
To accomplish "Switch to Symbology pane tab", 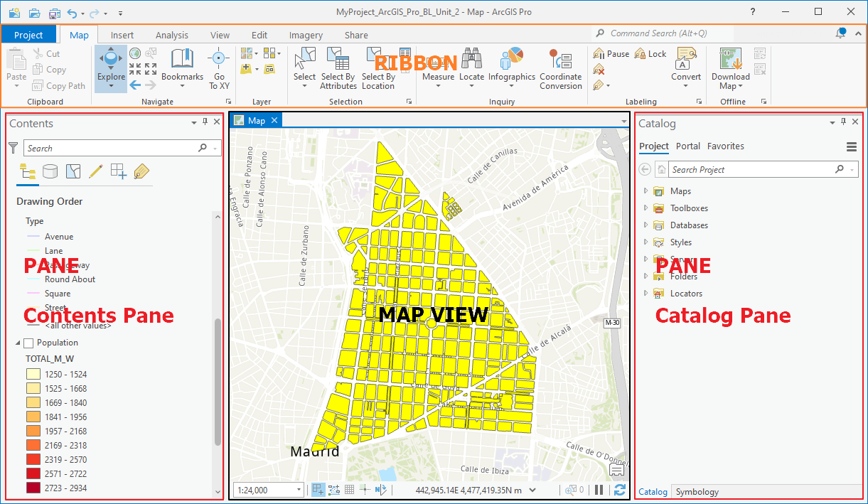I will tap(697, 491).
